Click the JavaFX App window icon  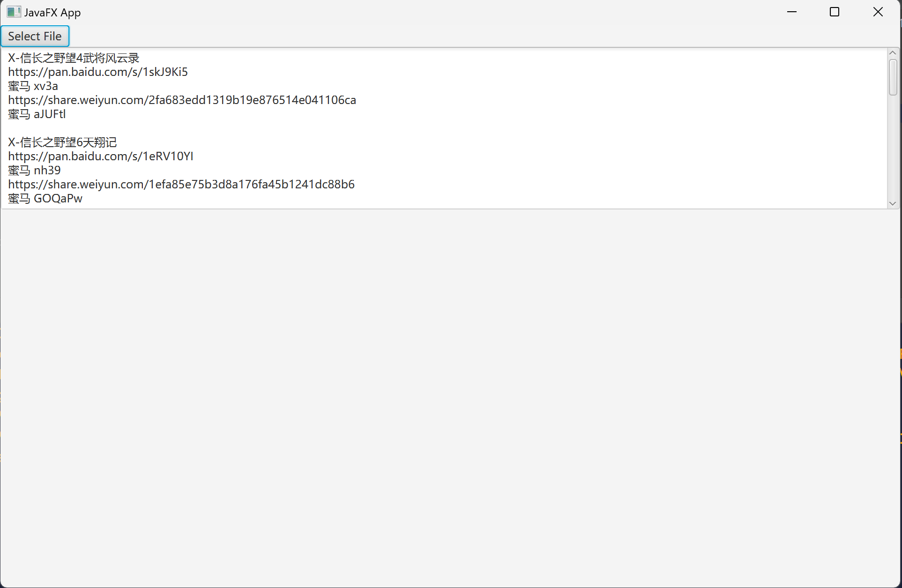point(13,12)
